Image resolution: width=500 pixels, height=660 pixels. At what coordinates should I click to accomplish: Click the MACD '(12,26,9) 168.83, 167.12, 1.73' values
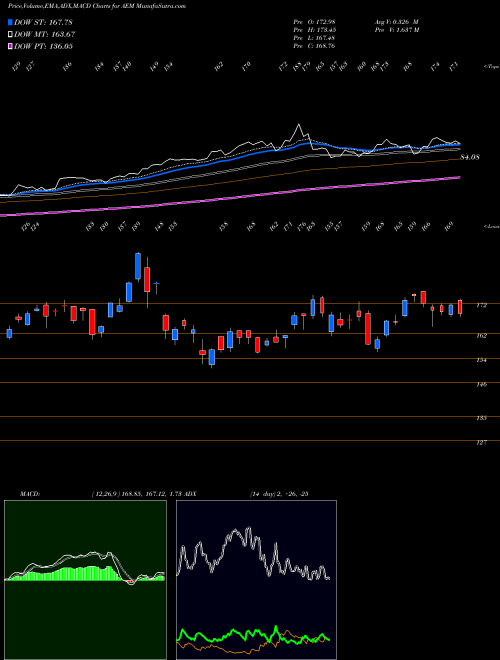135,493
